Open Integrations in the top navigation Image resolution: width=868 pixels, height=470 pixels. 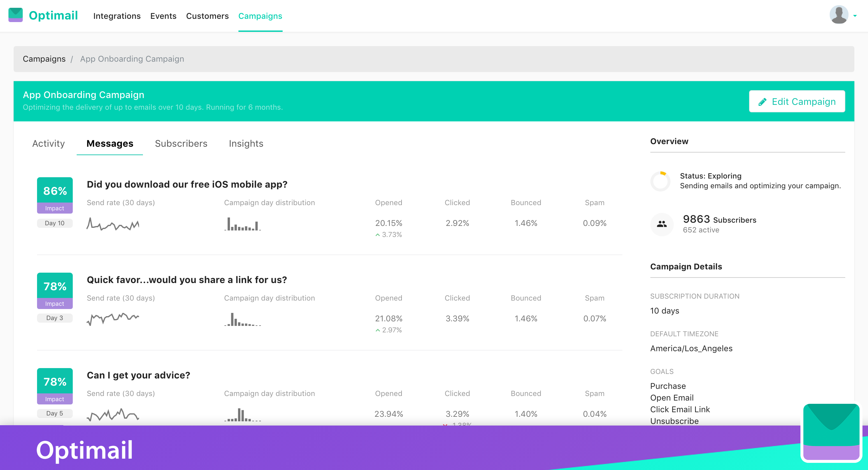(117, 16)
